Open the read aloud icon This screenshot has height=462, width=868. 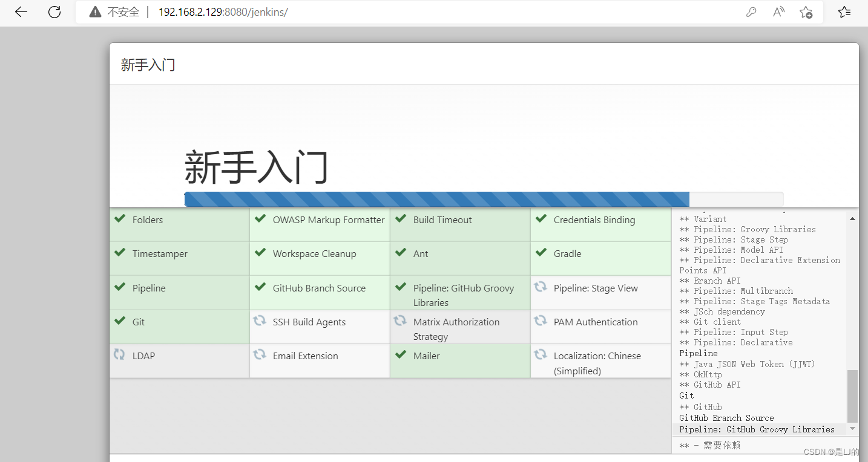pyautogui.click(x=779, y=12)
